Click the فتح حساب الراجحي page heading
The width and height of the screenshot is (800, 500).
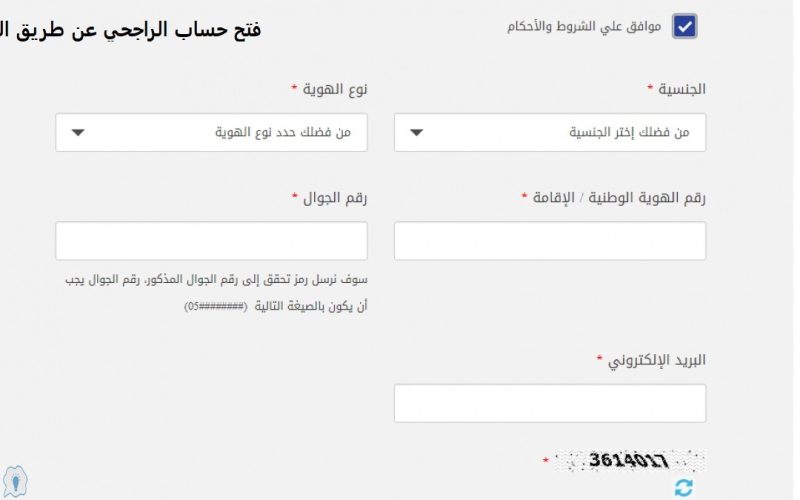point(131,30)
